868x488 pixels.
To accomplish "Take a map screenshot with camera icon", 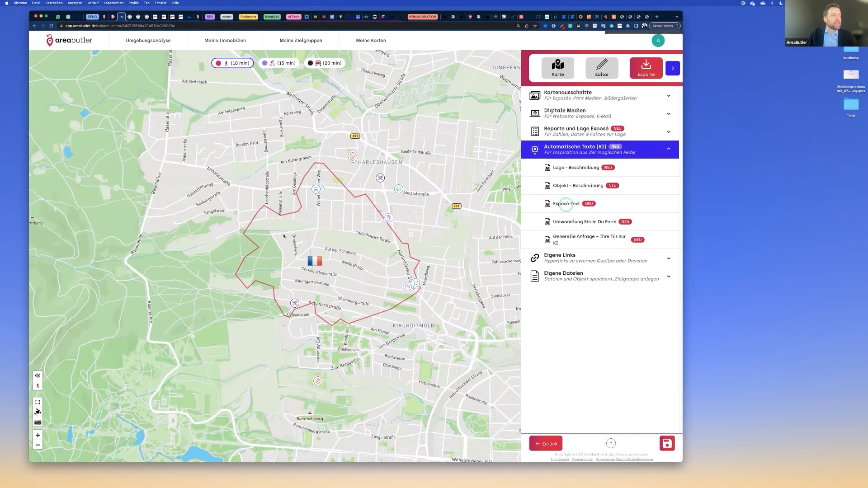I will click(x=38, y=422).
